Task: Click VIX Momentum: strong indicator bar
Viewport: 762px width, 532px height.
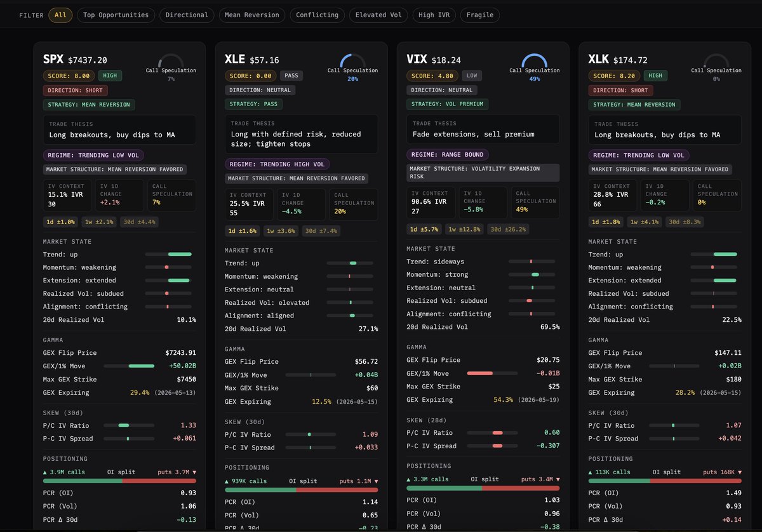Action: point(531,274)
